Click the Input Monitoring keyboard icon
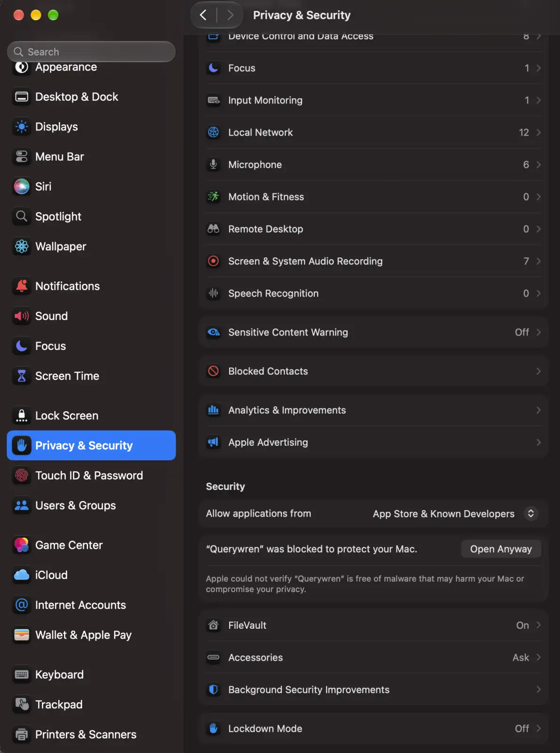The width and height of the screenshot is (560, 753). coord(213,100)
